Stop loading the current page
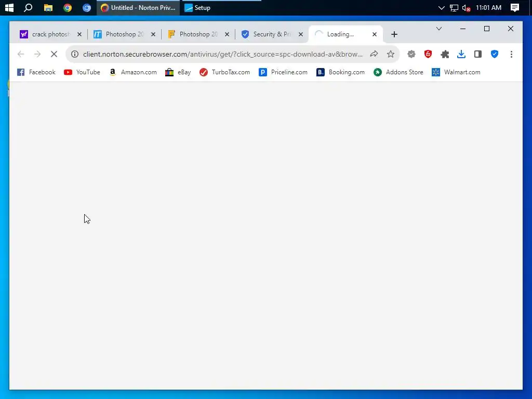This screenshot has height=399, width=532. pyautogui.click(x=54, y=54)
